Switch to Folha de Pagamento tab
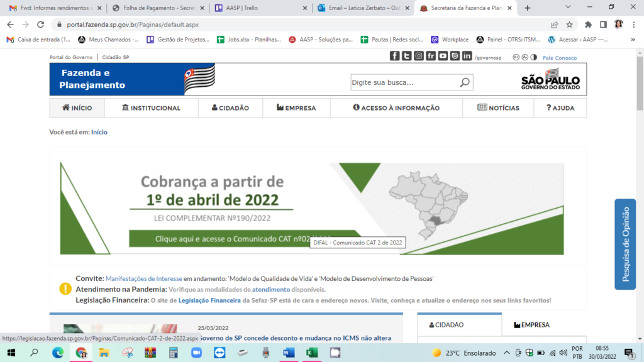 [x=158, y=8]
